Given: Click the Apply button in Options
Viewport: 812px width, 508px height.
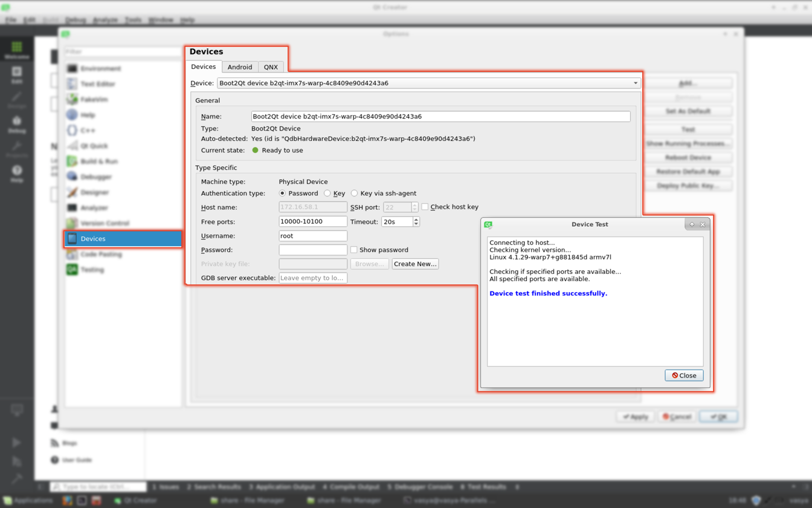Looking at the screenshot, I should pos(636,417).
